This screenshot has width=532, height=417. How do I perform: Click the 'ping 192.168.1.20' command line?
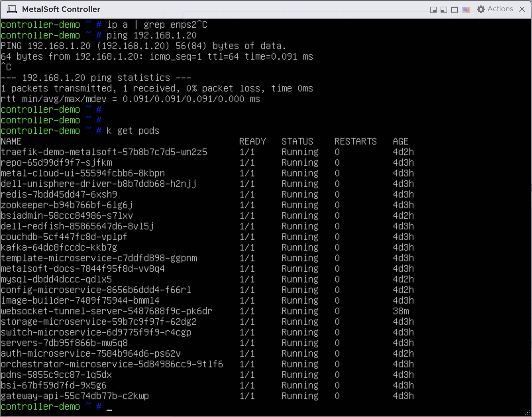pos(152,35)
